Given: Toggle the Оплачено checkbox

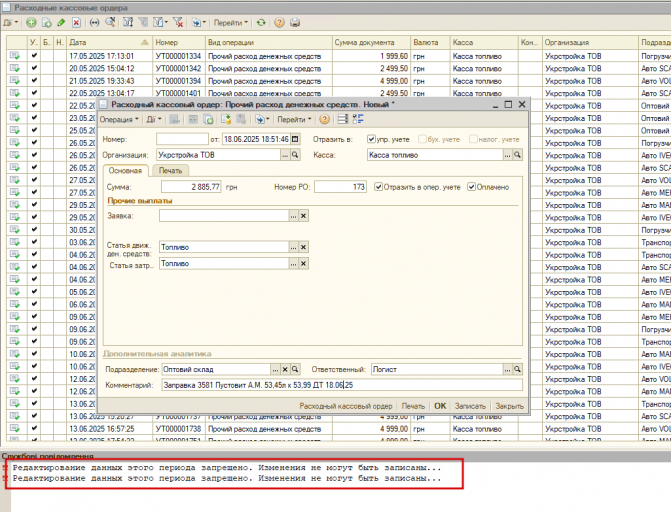Looking at the screenshot, I should [472, 187].
